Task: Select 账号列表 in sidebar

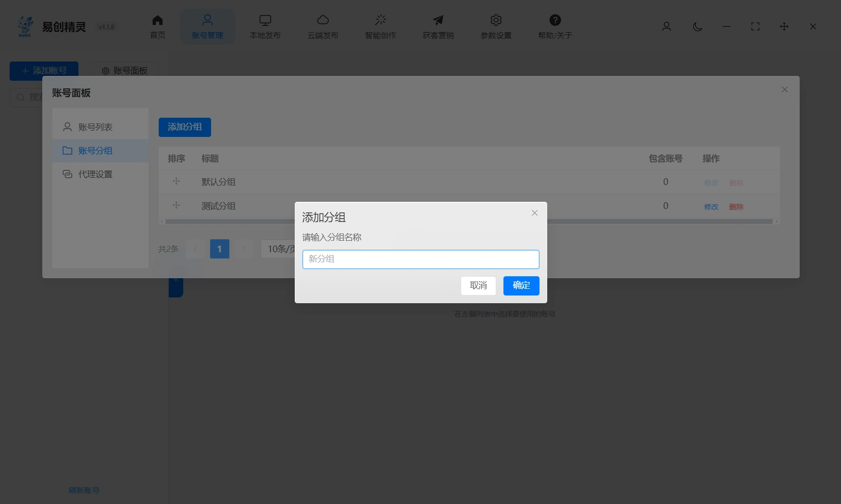Action: (100, 127)
